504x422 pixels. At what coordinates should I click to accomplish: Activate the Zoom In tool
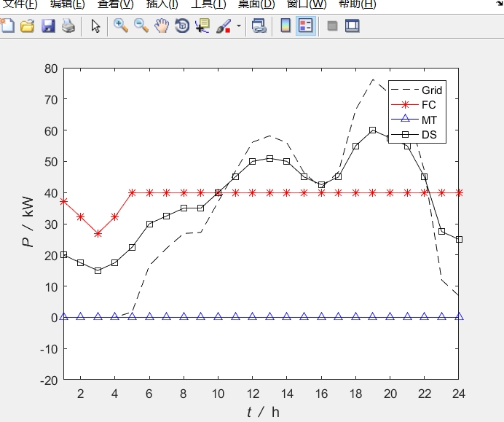120,26
